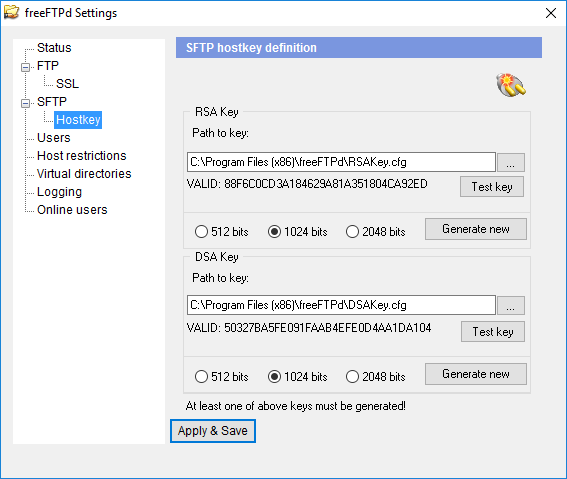Browse for DSA key file path

pos(511,305)
